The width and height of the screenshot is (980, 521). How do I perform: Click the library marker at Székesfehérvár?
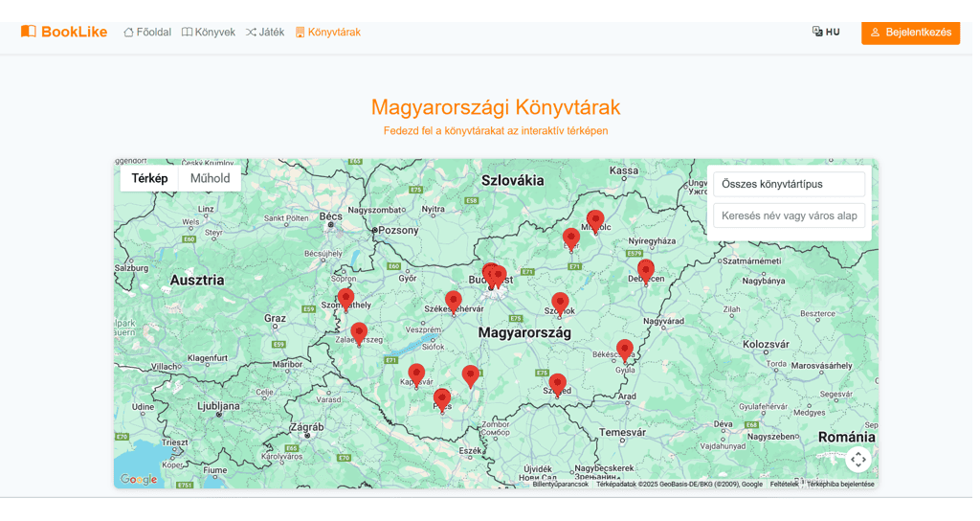pos(453,301)
